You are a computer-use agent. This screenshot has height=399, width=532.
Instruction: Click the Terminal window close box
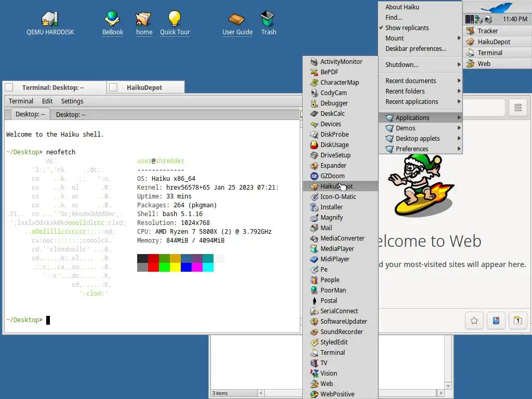9,87
